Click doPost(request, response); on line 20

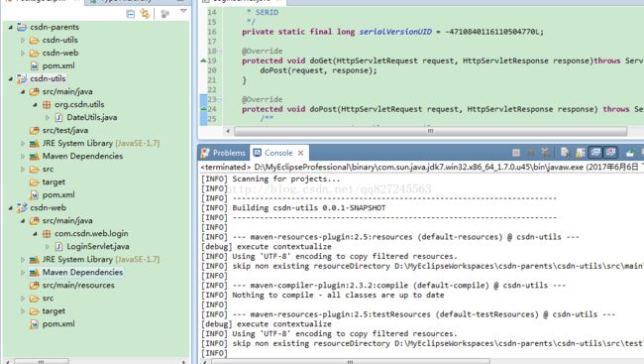pyautogui.click(x=318, y=70)
